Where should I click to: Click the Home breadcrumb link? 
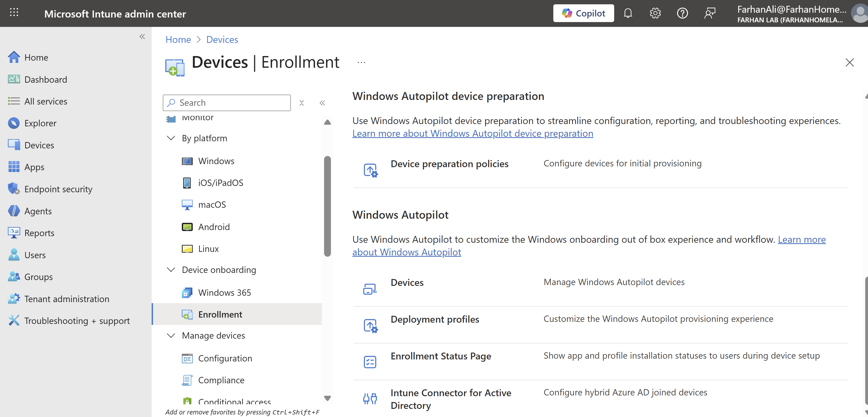[x=178, y=39]
